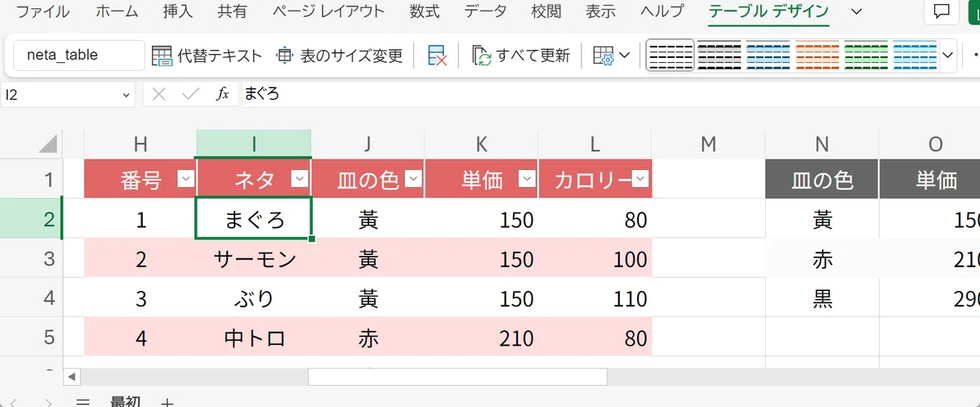Open the ネタ column filter dropdown
The image size is (980, 407).
click(x=301, y=180)
